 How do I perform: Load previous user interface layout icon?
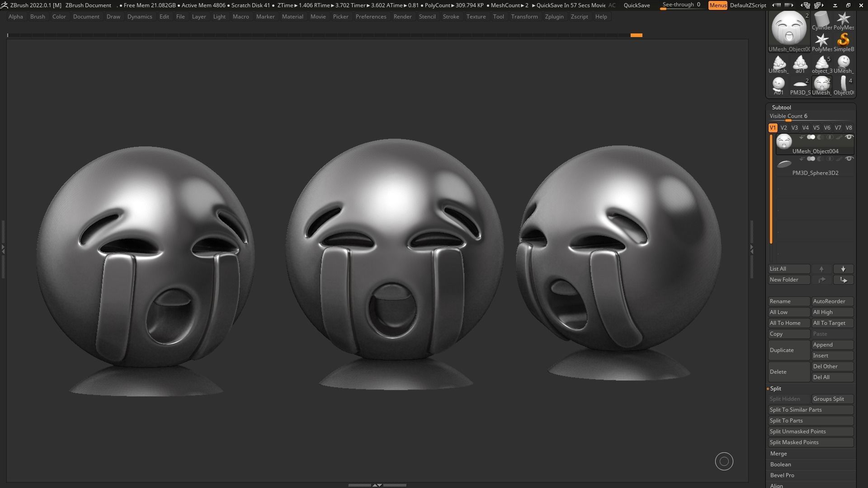click(x=805, y=5)
